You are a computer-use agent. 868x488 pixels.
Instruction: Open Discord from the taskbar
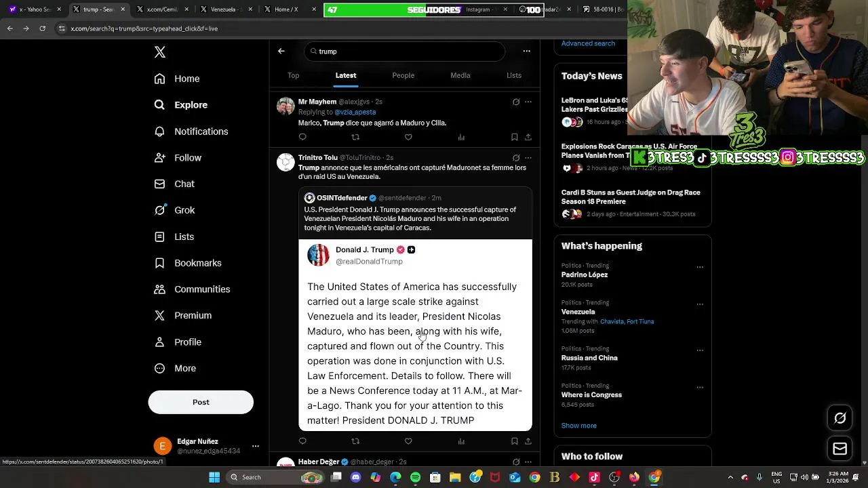coord(356,477)
